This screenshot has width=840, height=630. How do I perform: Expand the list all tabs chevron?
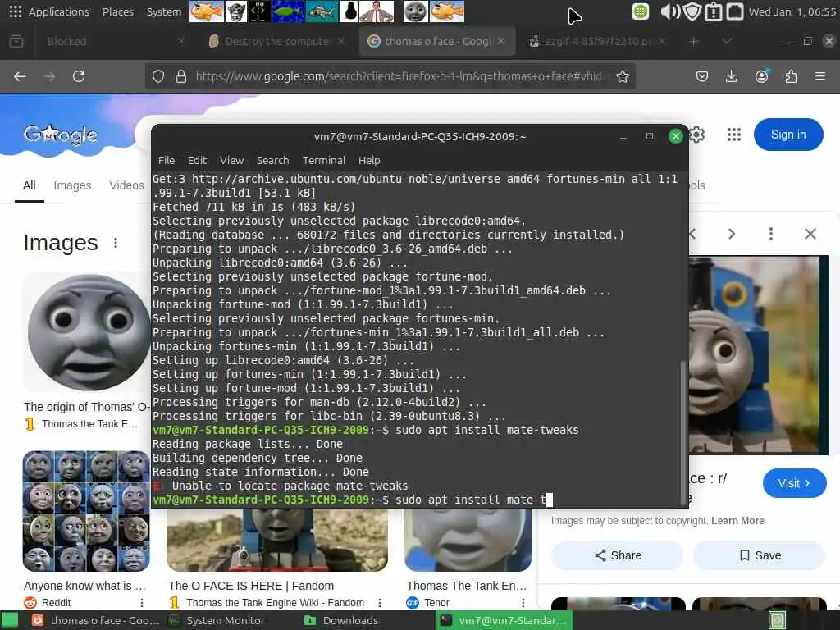click(x=727, y=41)
